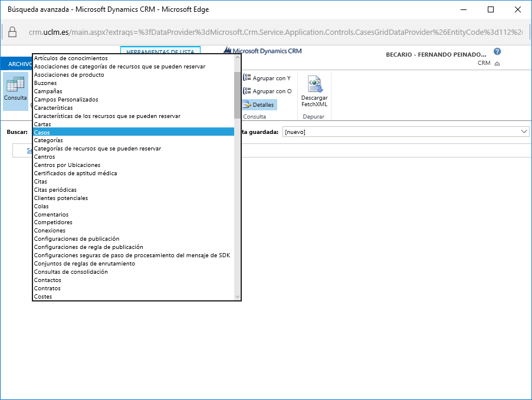Open the help question mark icon

pos(497,52)
